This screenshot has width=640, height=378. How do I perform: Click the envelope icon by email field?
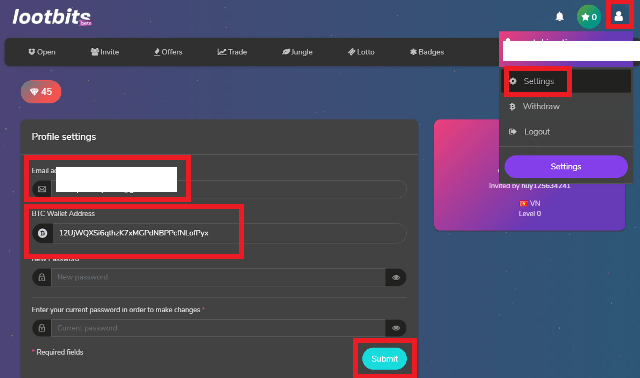pos(42,189)
